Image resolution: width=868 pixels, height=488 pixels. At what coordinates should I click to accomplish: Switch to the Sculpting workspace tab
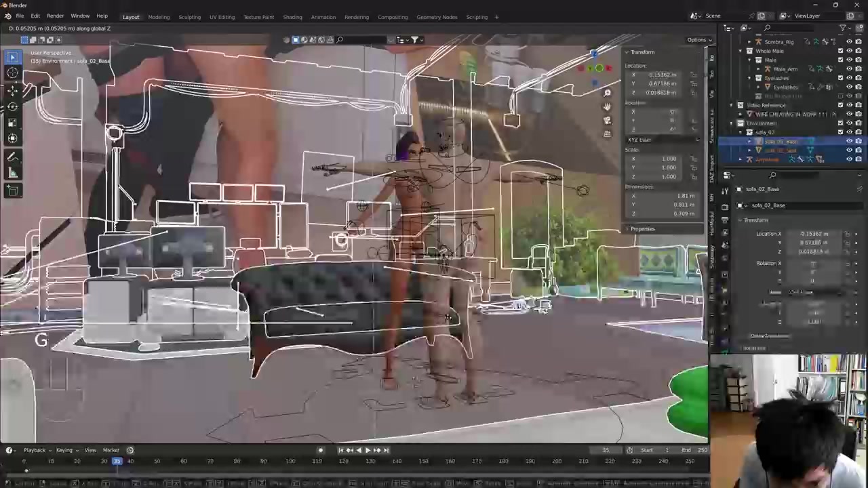(x=189, y=17)
